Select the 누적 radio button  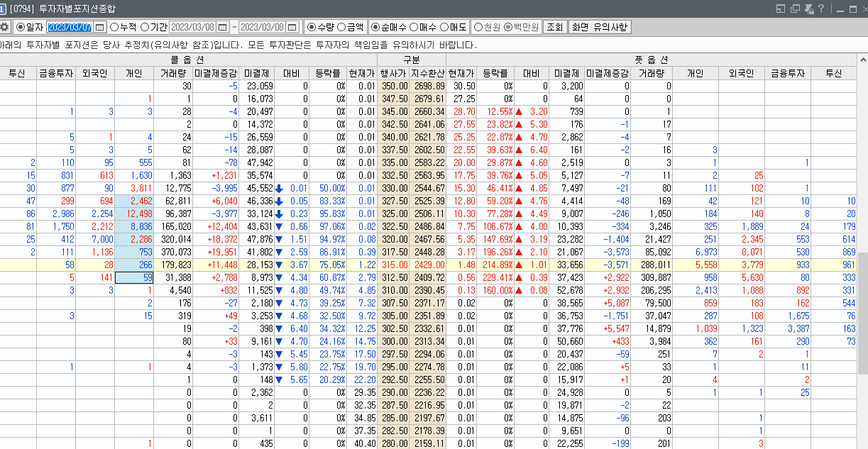(x=114, y=28)
